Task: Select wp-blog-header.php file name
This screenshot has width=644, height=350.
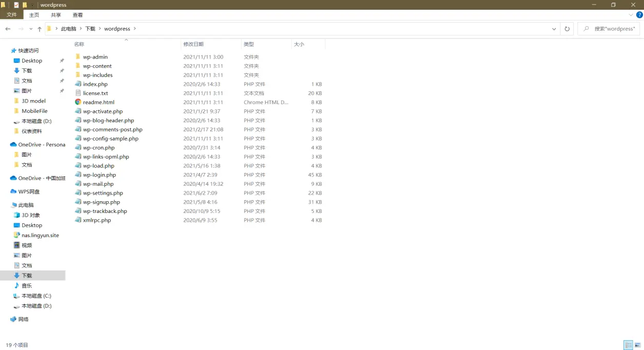Action: [x=109, y=121]
